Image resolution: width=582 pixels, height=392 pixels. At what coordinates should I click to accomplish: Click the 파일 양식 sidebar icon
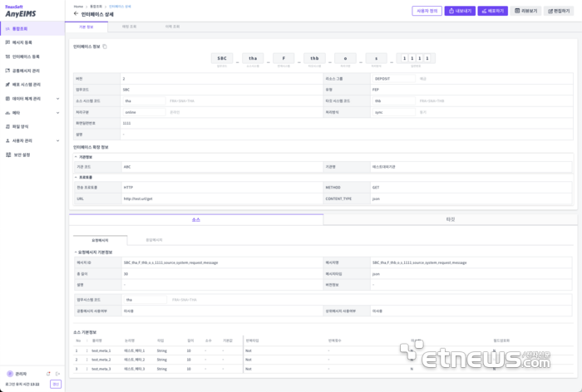point(7,126)
